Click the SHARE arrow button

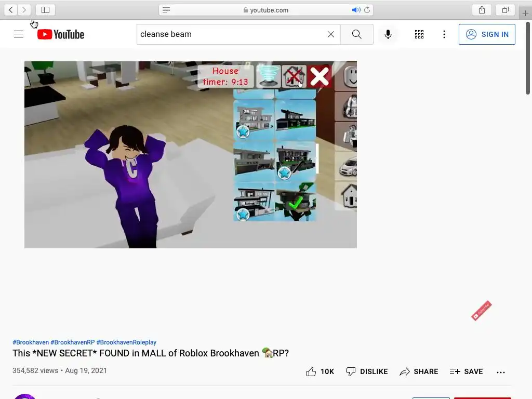click(x=419, y=372)
